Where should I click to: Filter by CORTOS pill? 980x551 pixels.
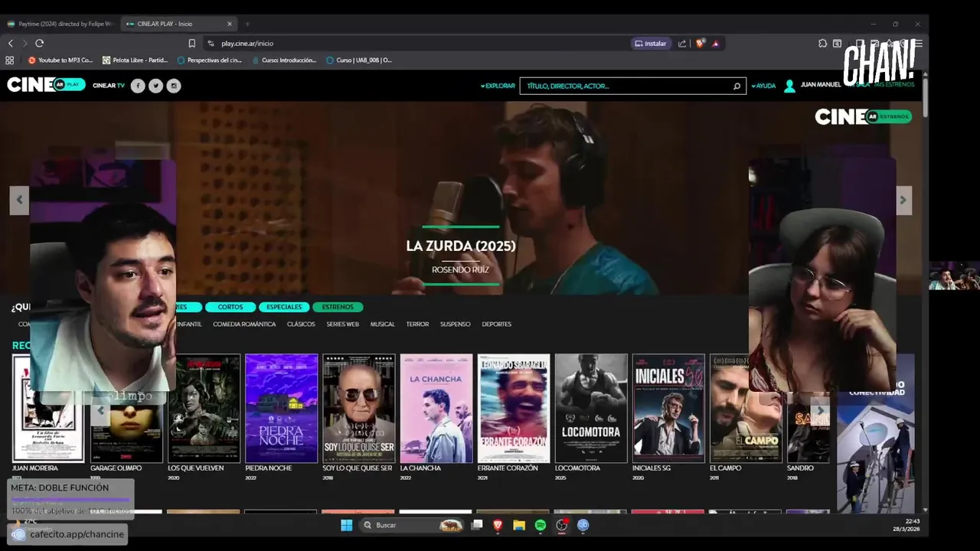click(x=230, y=307)
